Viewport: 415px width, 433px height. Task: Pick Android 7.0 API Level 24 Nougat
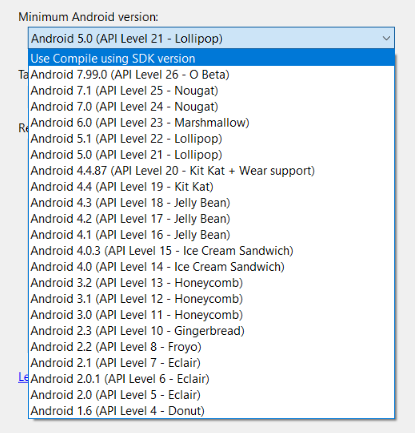pyautogui.click(x=212, y=106)
